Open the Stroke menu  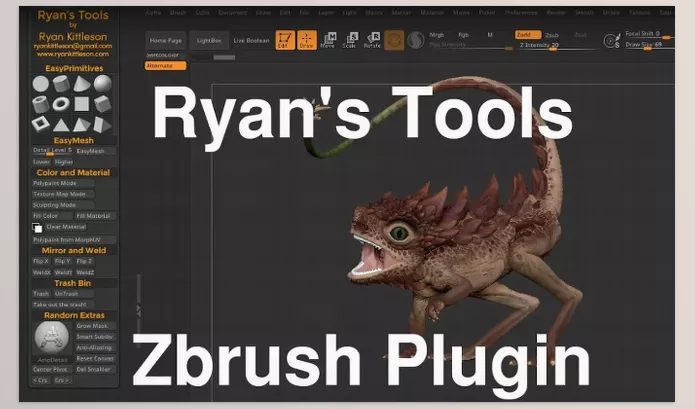[611, 13]
